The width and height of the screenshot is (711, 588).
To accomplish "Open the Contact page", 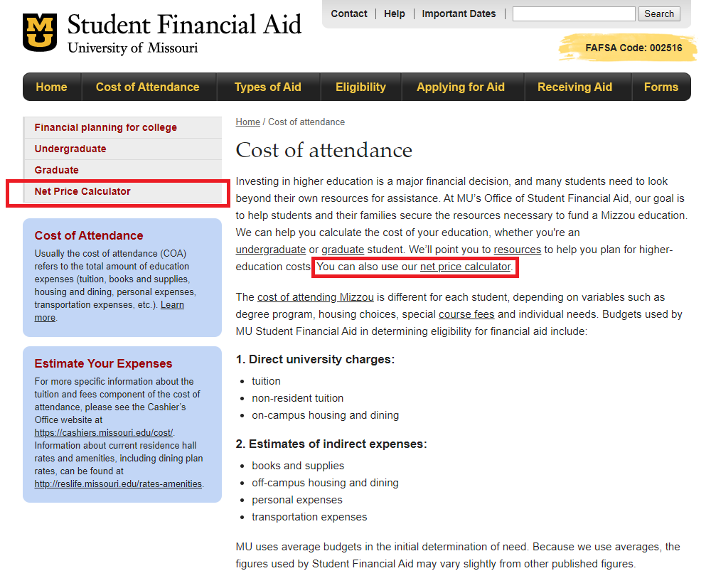I will [x=348, y=14].
